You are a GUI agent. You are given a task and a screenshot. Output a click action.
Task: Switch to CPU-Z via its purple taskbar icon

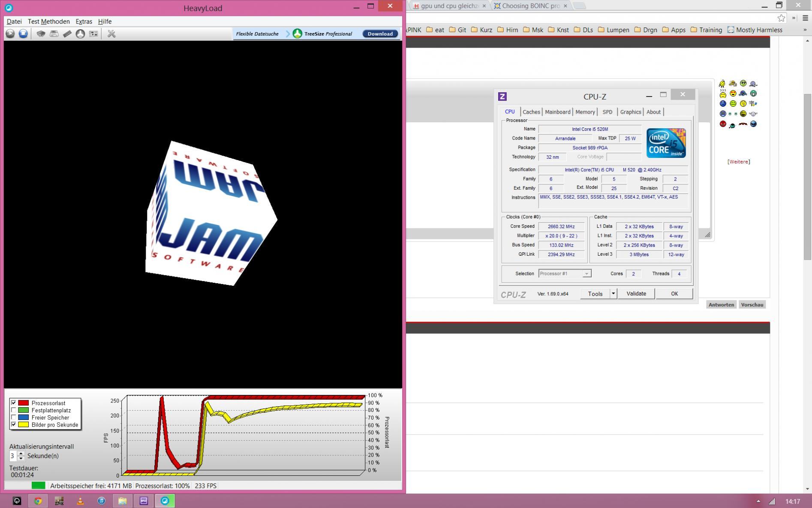144,501
